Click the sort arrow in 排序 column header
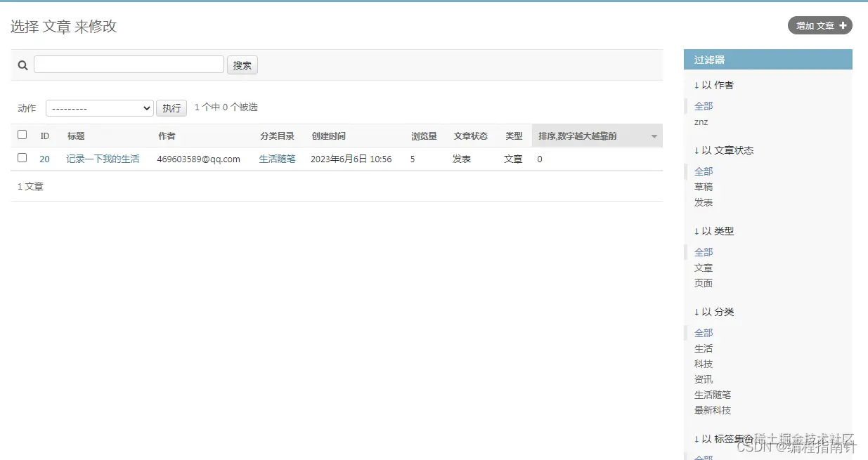This screenshot has height=460, width=868. [x=654, y=136]
